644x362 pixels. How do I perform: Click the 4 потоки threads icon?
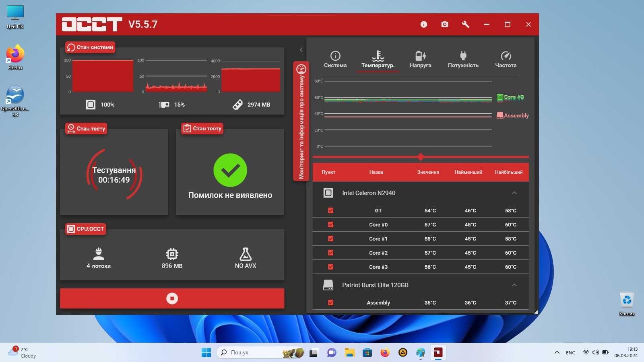[99, 254]
